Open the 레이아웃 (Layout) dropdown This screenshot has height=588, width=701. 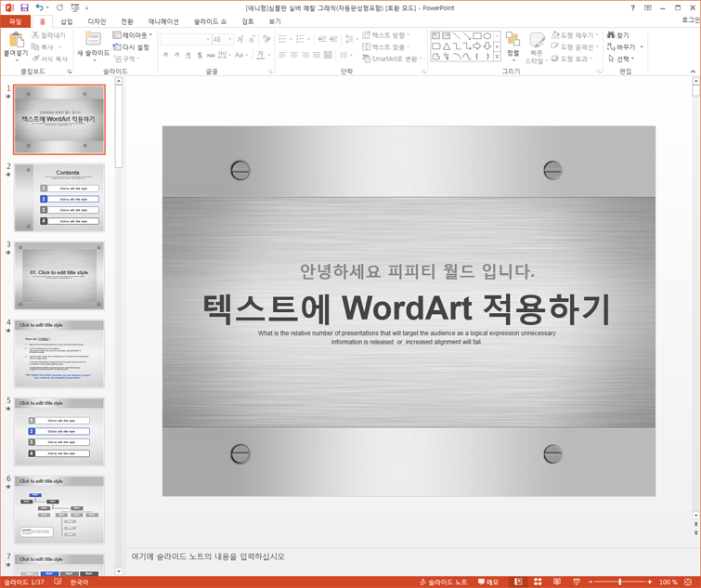[x=133, y=35]
